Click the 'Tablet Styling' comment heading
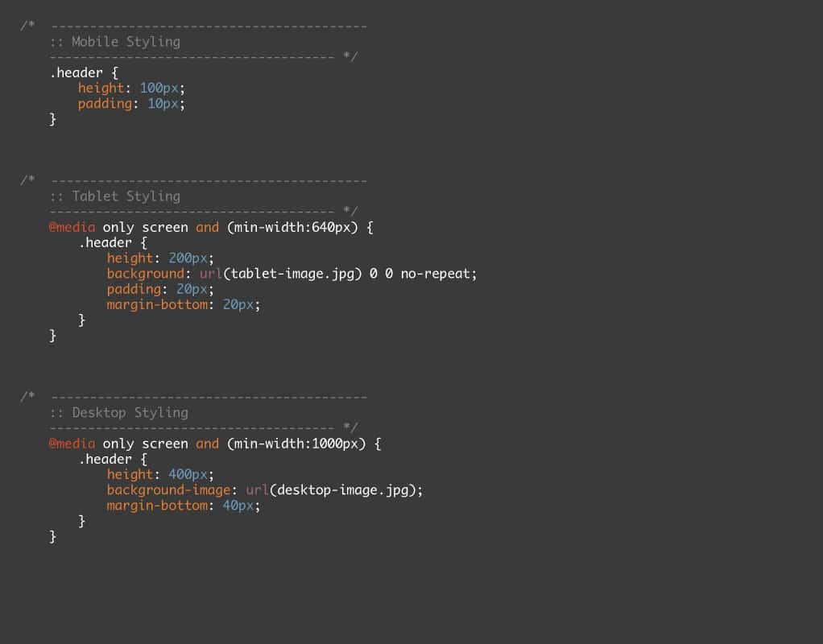 [x=126, y=196]
